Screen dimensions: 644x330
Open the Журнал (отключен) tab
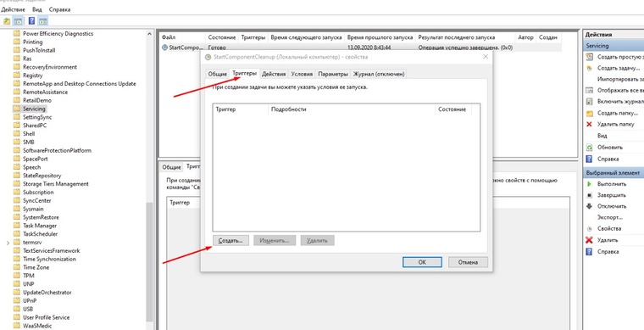(x=379, y=74)
